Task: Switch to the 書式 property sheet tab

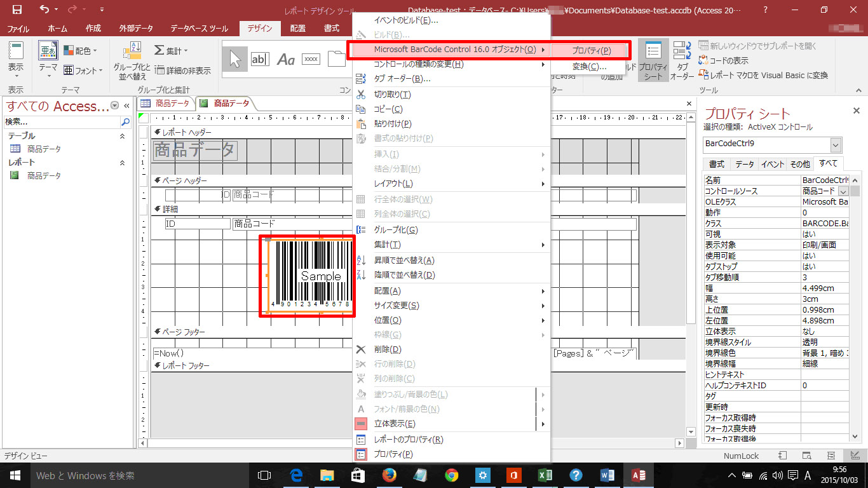Action: (x=716, y=164)
